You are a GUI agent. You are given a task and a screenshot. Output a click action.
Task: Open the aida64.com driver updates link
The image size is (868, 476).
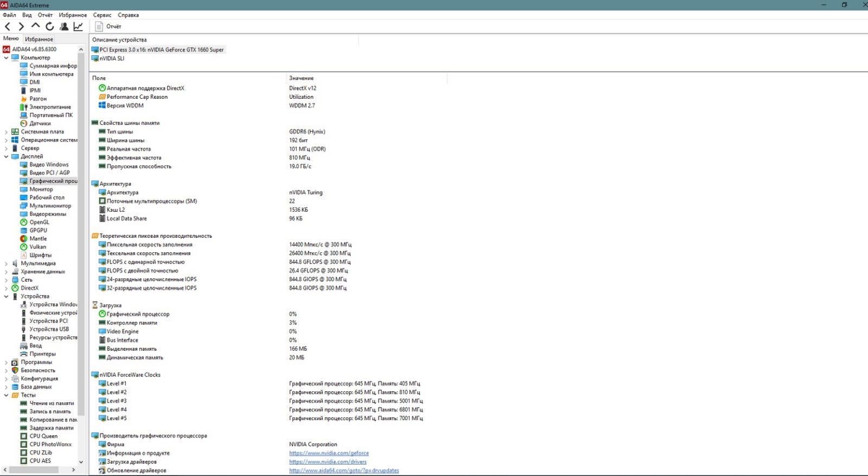click(x=344, y=471)
